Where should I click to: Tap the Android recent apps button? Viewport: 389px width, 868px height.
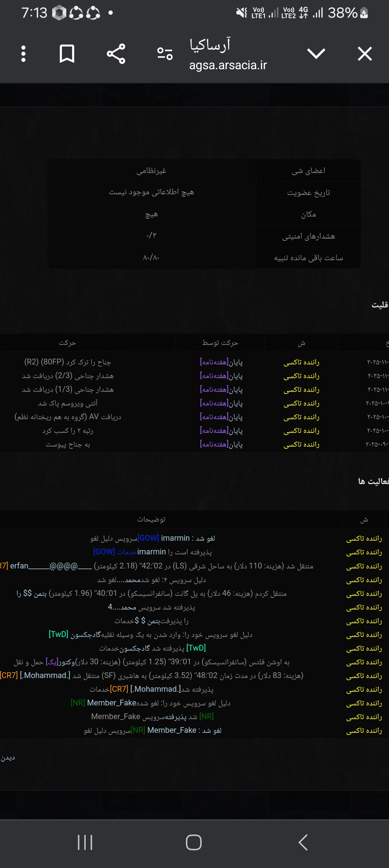click(85, 842)
